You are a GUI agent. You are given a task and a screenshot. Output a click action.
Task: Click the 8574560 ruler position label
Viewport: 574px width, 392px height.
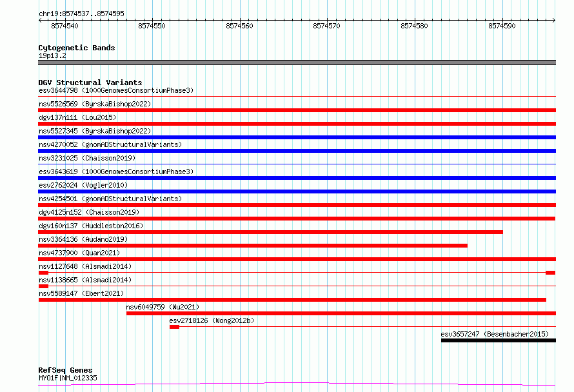239,26
